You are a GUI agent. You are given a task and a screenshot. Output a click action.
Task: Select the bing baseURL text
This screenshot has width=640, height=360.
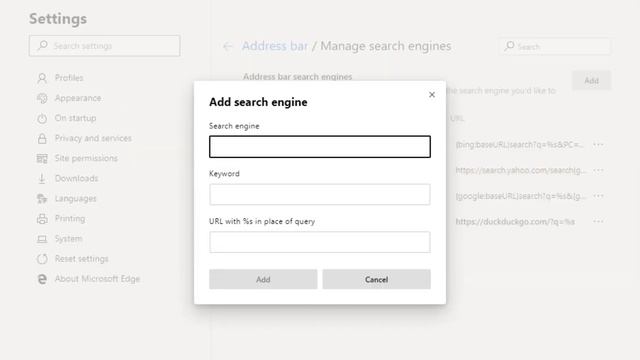pyautogui.click(x=519, y=144)
